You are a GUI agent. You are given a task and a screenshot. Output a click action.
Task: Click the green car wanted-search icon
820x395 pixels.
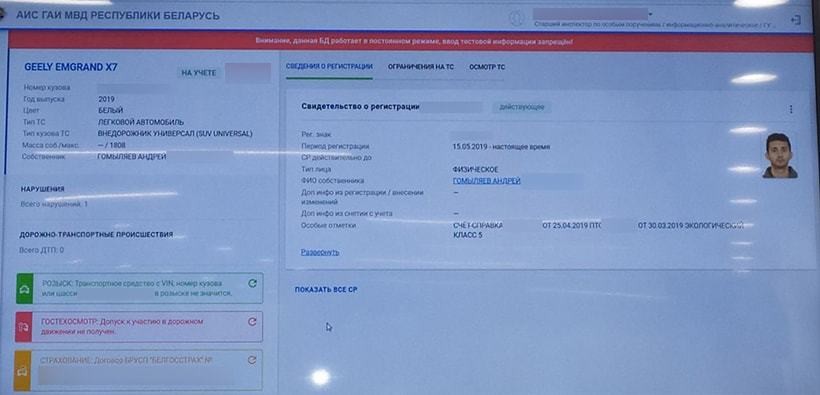point(24,288)
